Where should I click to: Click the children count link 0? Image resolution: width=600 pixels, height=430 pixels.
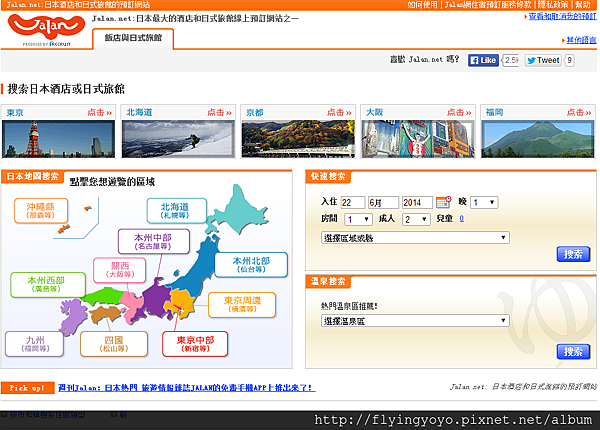[x=461, y=219]
